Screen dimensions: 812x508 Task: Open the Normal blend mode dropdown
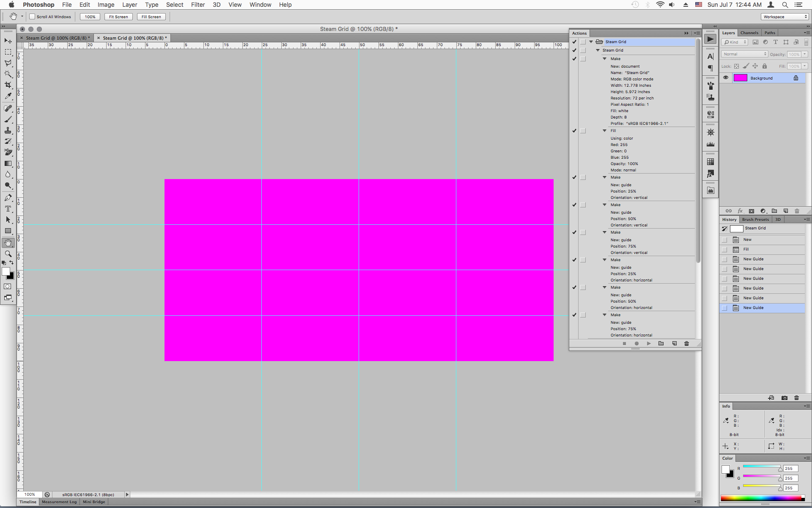[744, 54]
